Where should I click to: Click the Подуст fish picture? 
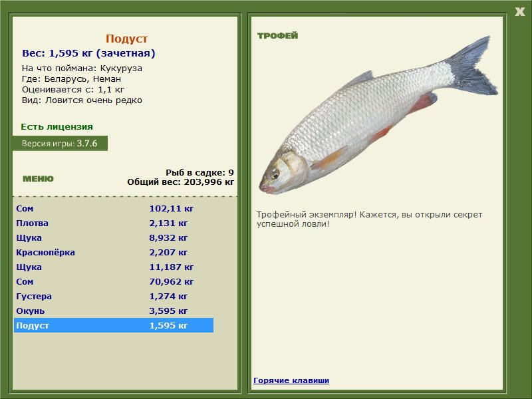[378, 115]
